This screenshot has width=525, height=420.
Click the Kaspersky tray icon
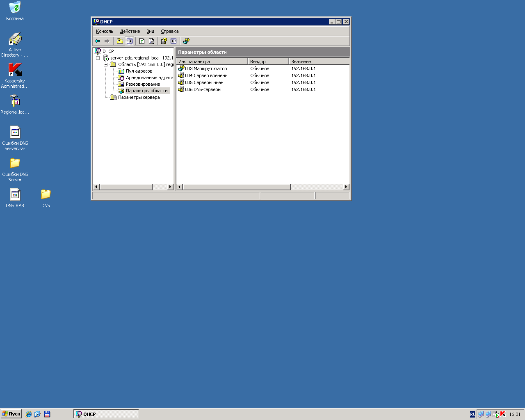(x=503, y=414)
